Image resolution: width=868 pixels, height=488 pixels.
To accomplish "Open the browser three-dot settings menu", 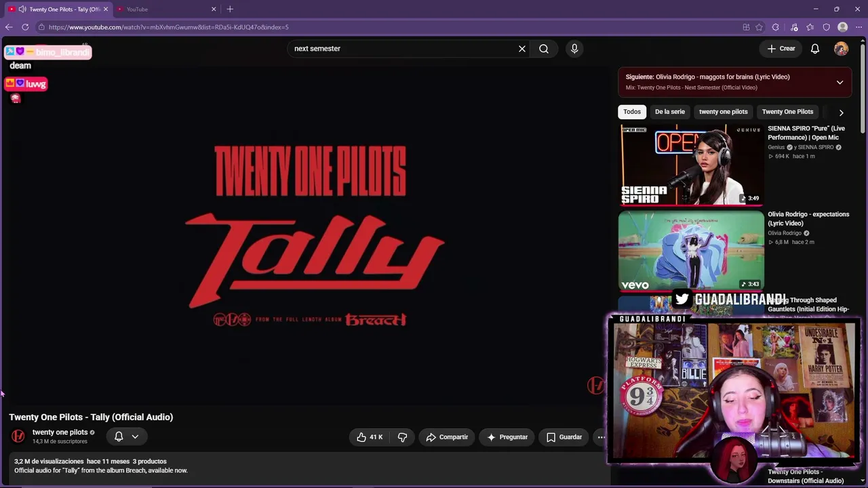I will pos(859,27).
